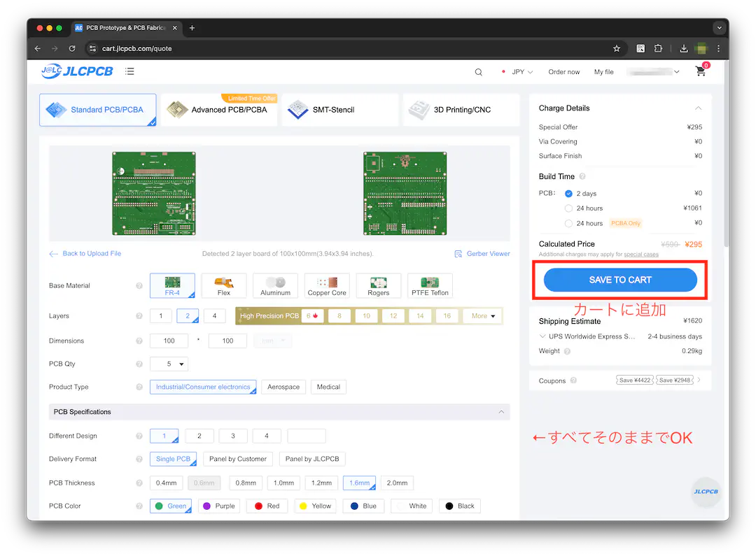Open browser extensions puzzle icon
Screen dimensions: 756x556
pos(658,48)
